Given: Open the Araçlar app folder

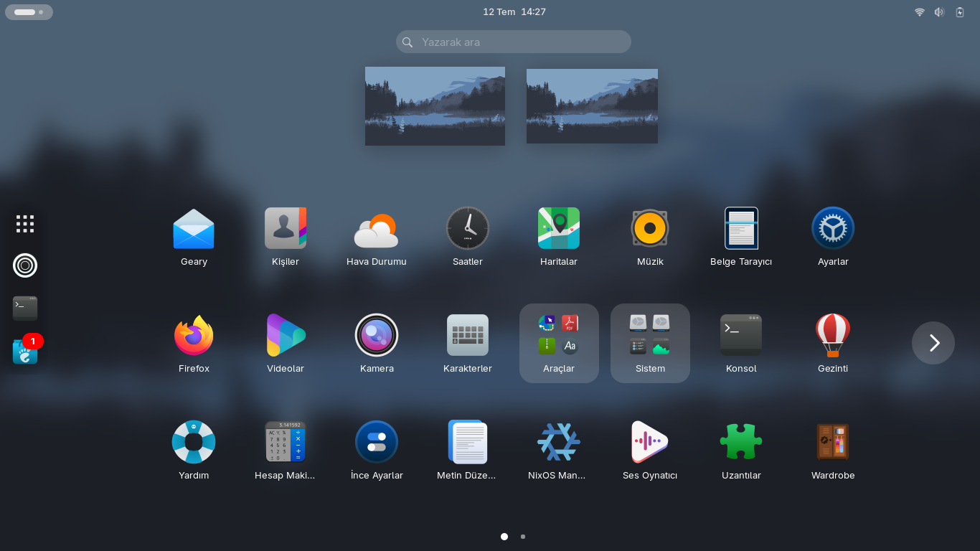Looking at the screenshot, I should (559, 344).
